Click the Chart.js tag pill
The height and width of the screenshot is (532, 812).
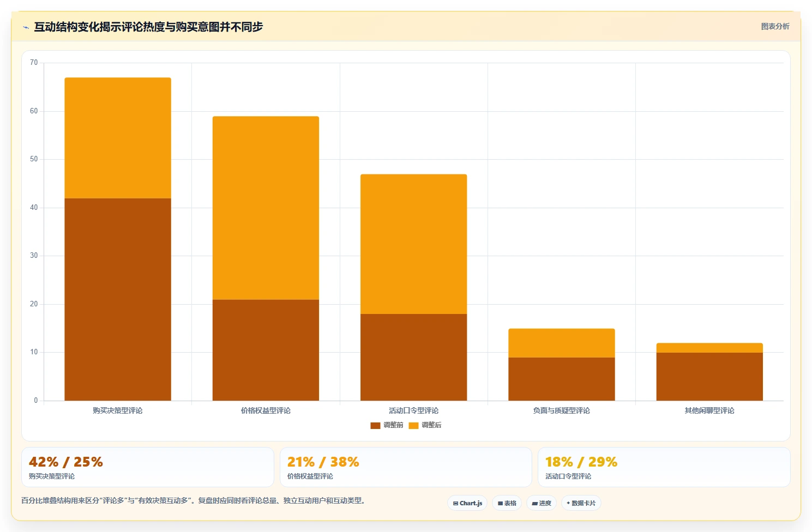pos(467,503)
